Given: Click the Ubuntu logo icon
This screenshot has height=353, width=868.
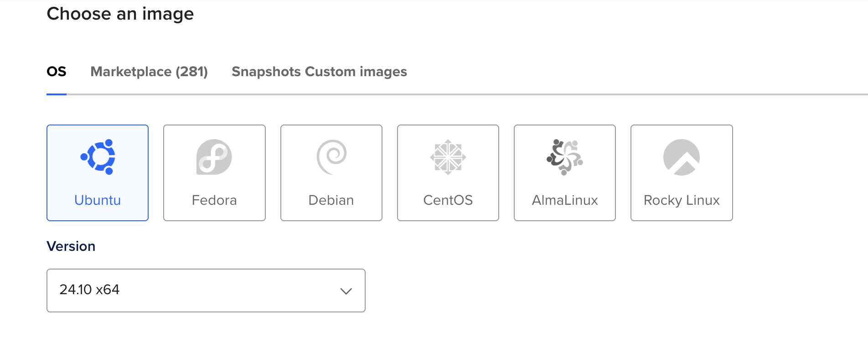Looking at the screenshot, I should coord(98,157).
